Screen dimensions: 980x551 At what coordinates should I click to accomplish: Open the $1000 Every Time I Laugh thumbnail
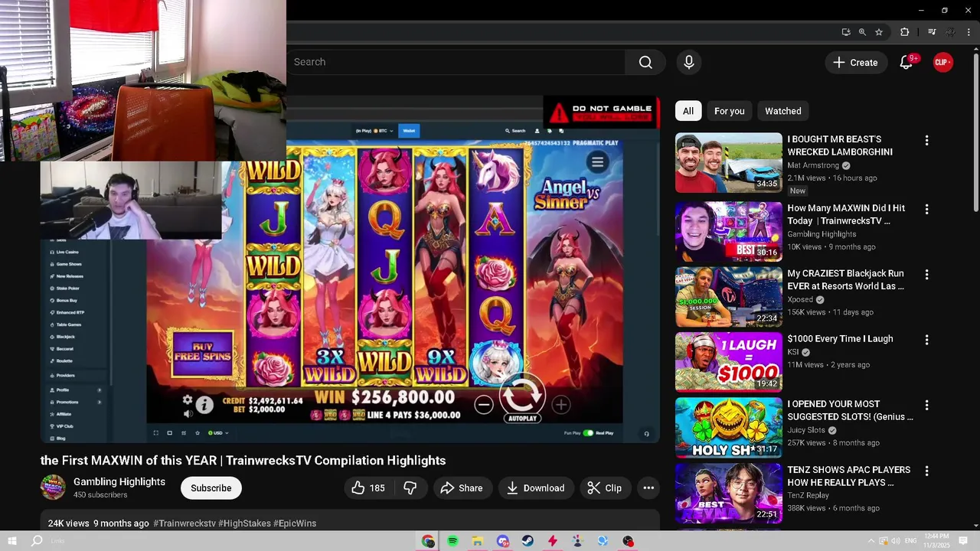click(728, 362)
